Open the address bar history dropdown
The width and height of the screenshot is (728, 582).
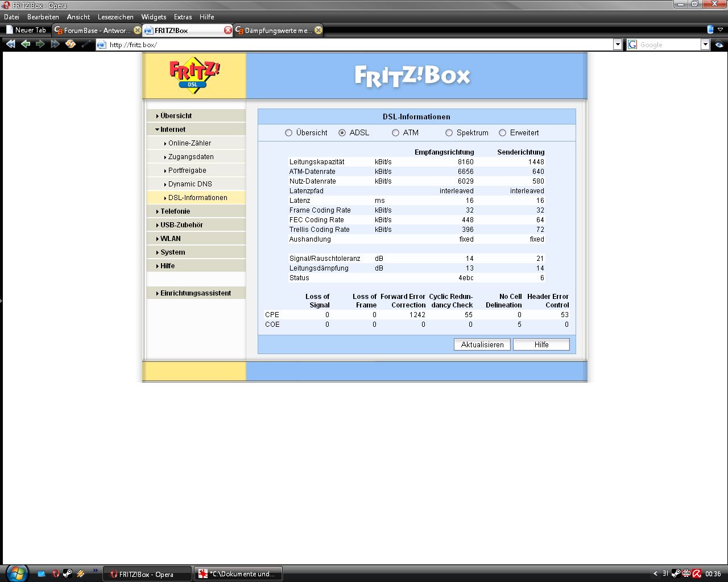[618, 45]
